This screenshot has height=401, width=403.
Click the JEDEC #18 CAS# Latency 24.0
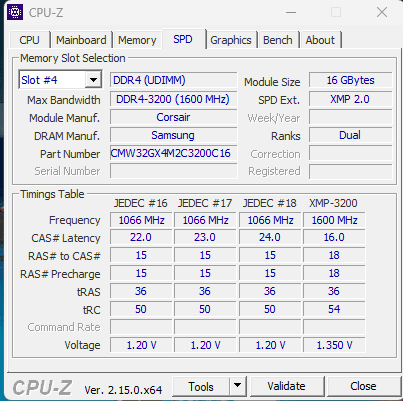[x=270, y=237]
